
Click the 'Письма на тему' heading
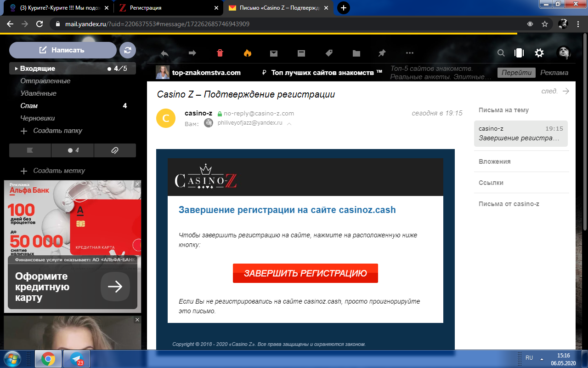tap(503, 110)
